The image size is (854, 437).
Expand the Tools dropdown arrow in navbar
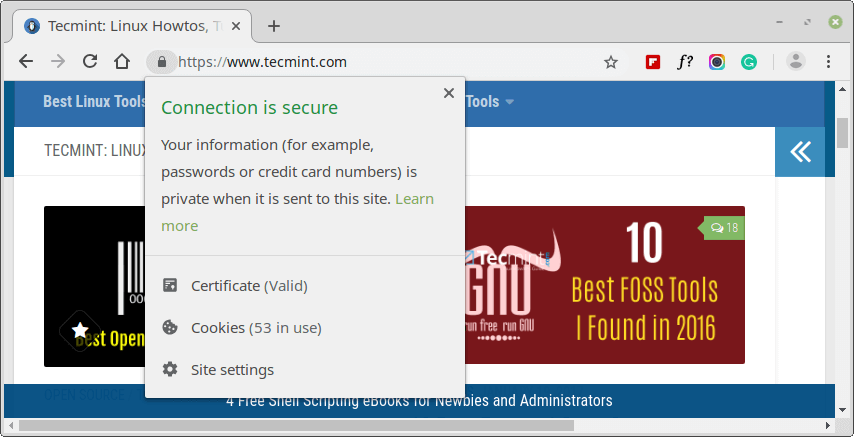pos(509,102)
